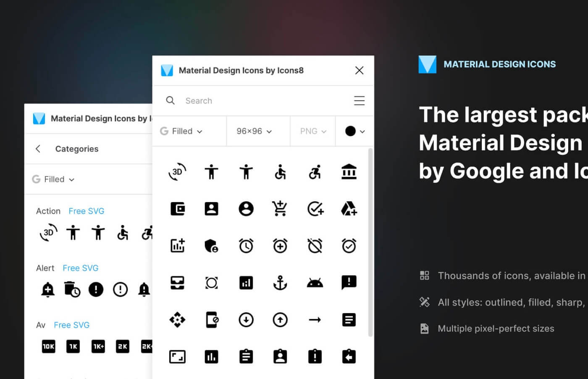Open the 96×96 size dropdown
588x379 pixels.
(254, 131)
